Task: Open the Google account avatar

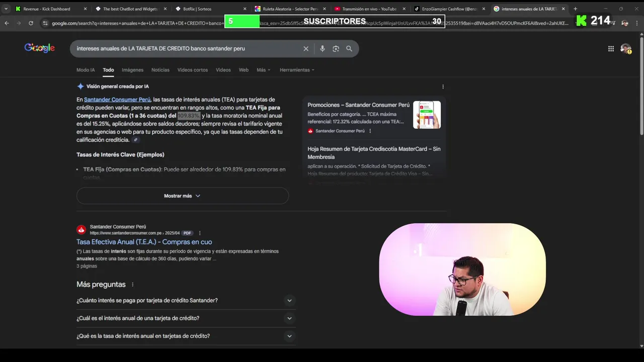Action: click(626, 49)
